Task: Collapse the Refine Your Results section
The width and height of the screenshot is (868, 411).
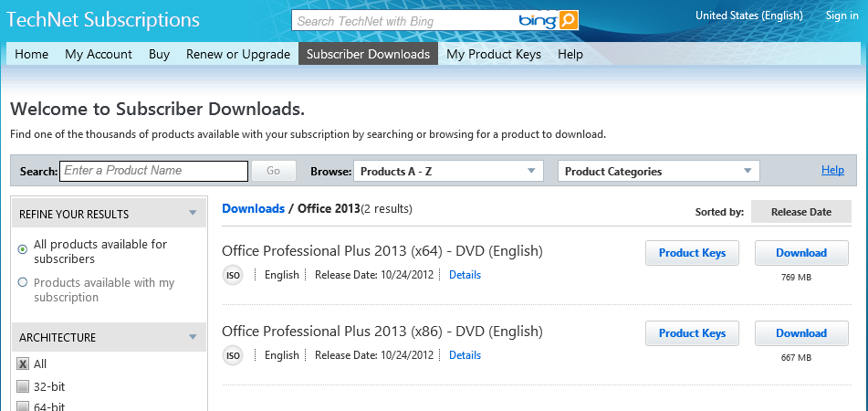Action: click(193, 214)
